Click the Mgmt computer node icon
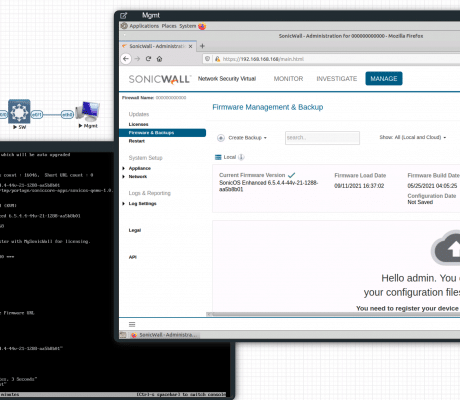This screenshot has height=400, width=460. point(87,111)
